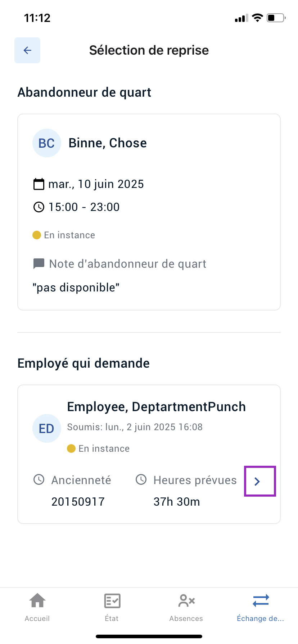Screen dimensions: 298x644
Task: Tap the battery indicator in status bar
Action: [x=276, y=18]
